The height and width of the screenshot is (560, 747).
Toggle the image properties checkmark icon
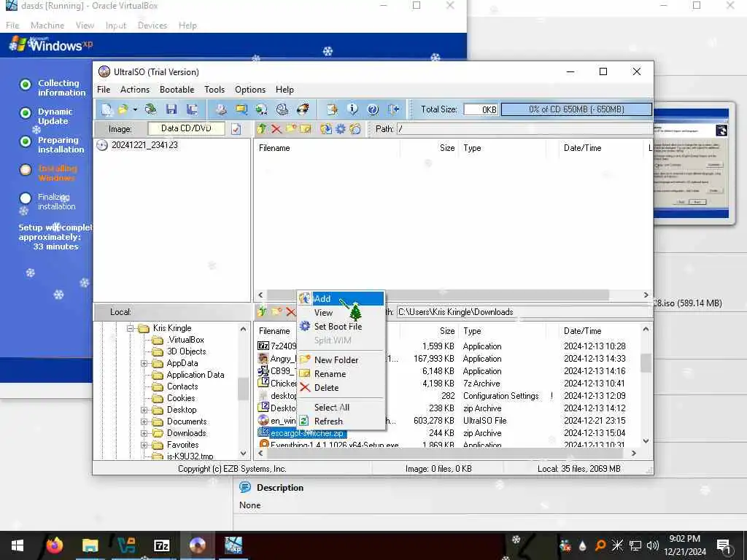pos(236,129)
